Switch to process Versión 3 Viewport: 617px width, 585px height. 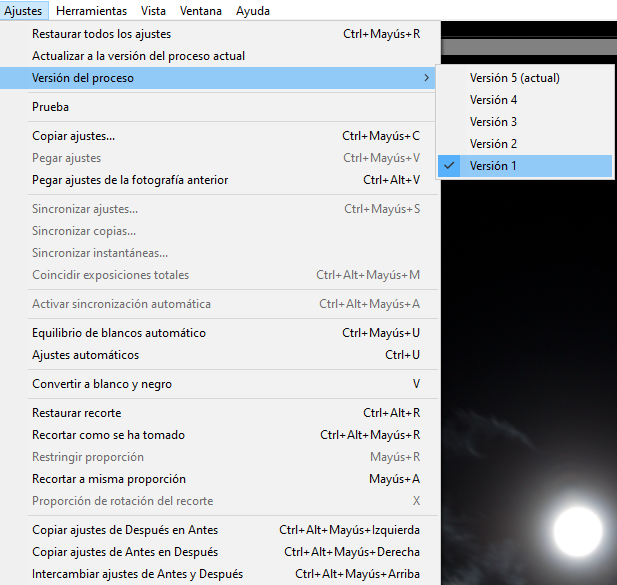click(x=525, y=122)
